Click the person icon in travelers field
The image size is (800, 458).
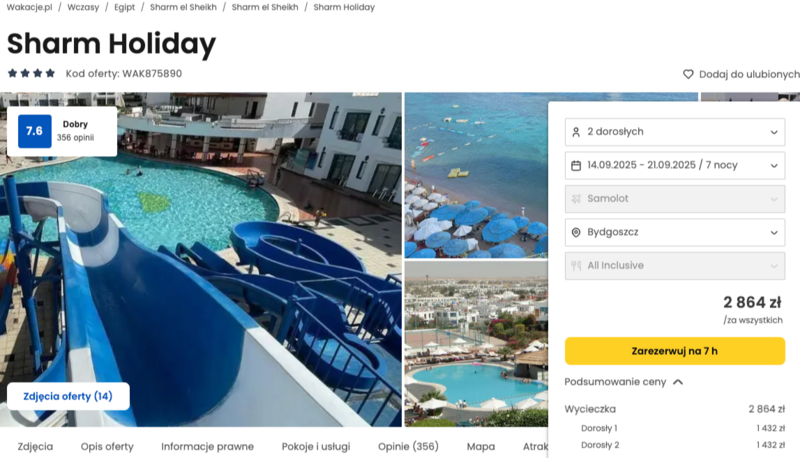pyautogui.click(x=576, y=132)
